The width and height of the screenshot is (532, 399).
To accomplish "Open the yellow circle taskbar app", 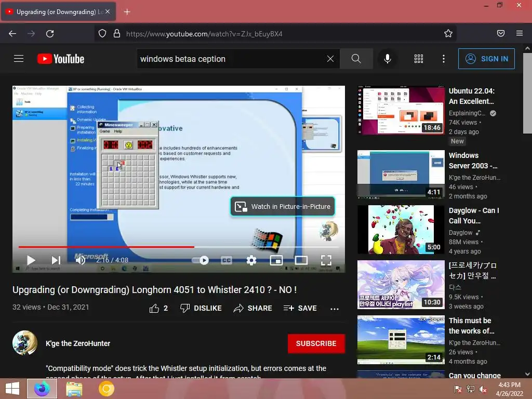I will (x=106, y=389).
